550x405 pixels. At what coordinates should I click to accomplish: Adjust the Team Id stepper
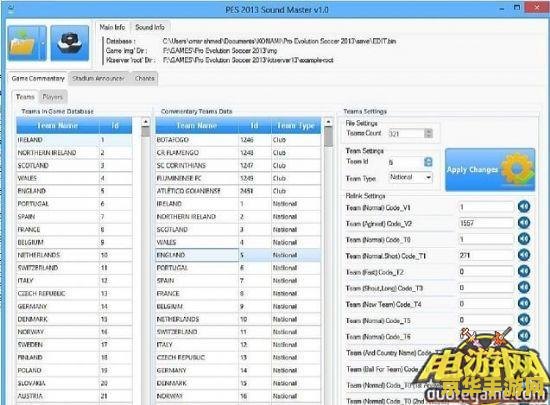click(428, 162)
